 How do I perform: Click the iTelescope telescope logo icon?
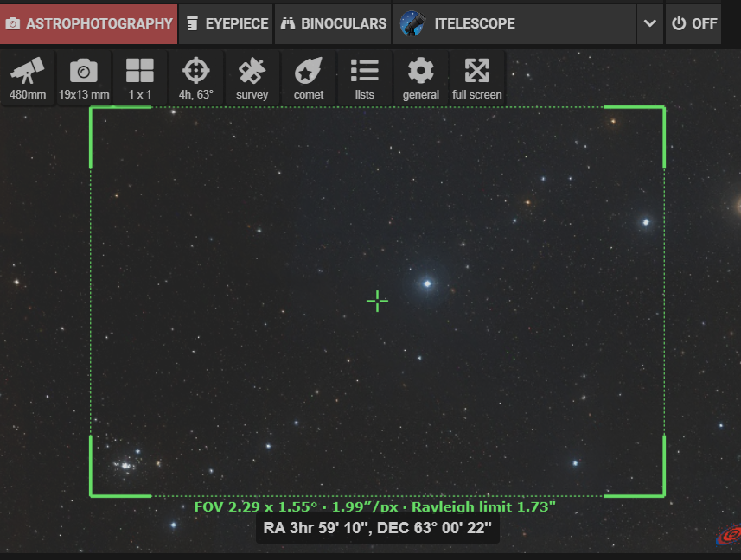[412, 23]
